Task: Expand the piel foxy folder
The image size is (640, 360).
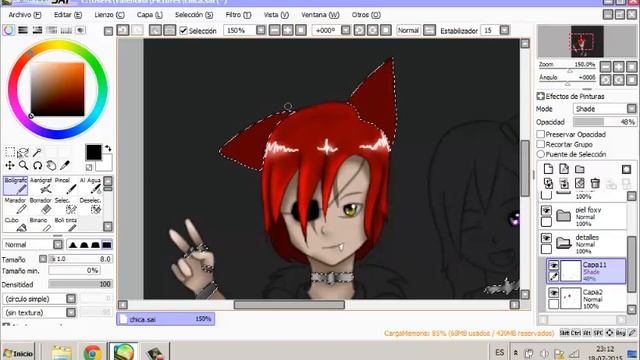Action: (563, 215)
